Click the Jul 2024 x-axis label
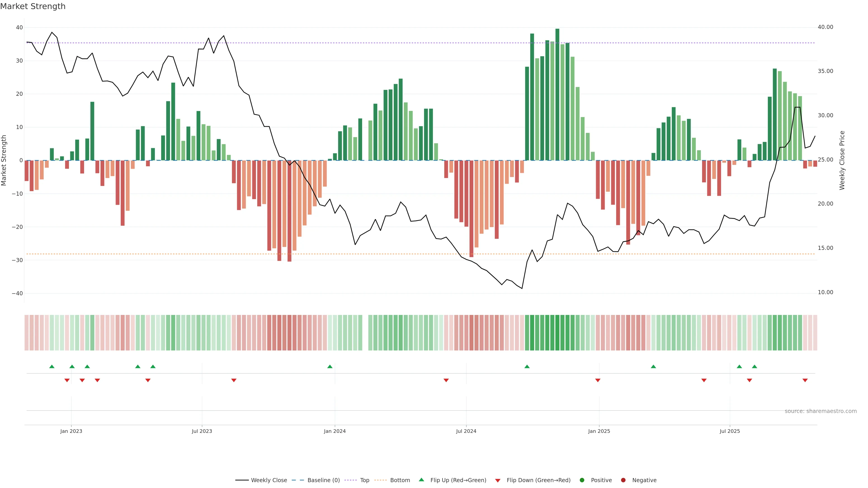 tap(466, 431)
